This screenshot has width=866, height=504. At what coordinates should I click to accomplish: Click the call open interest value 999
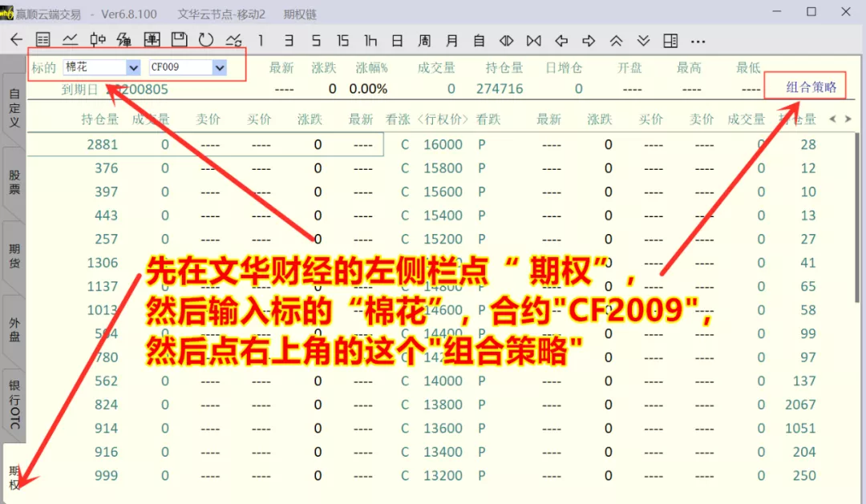pos(106,476)
